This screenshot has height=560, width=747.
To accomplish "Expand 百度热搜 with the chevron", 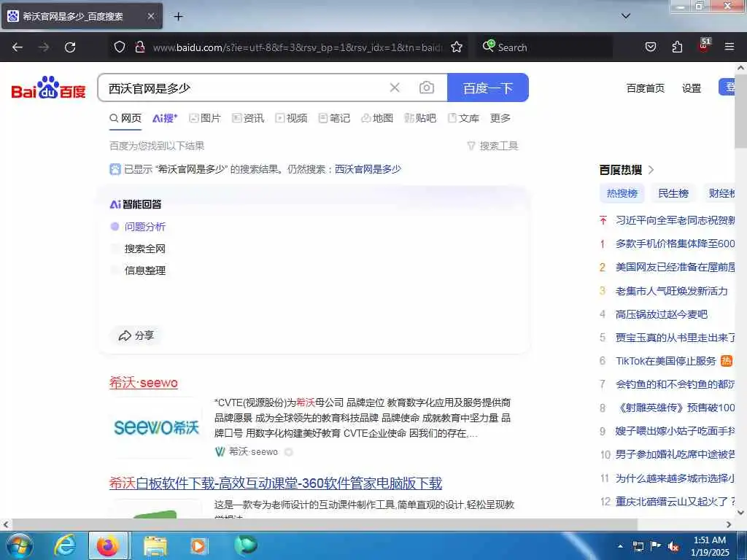I will [651, 170].
